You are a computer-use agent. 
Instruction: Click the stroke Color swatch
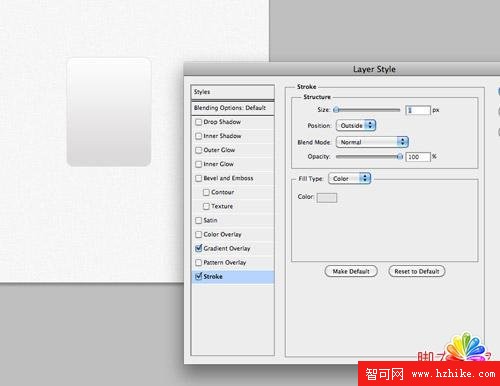(327, 198)
